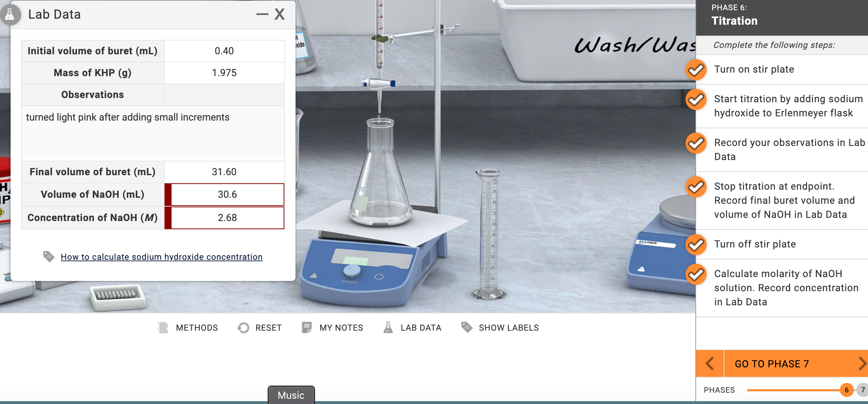Click the Lab Data flask icon in header

click(10, 14)
